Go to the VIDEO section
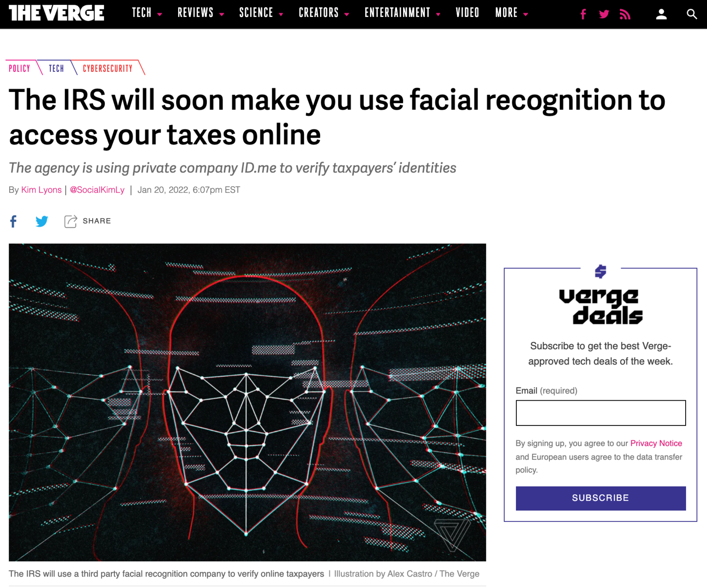The height and width of the screenshot is (588, 707). [468, 13]
